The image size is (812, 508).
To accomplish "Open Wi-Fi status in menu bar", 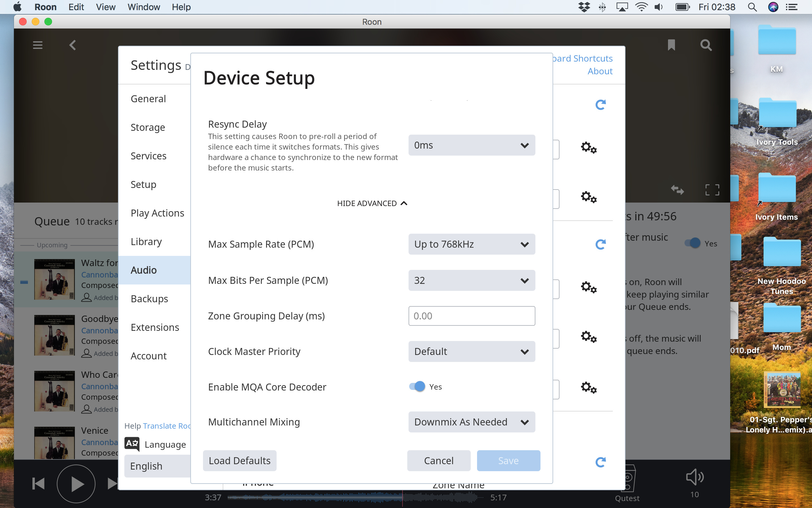I will click(x=641, y=7).
